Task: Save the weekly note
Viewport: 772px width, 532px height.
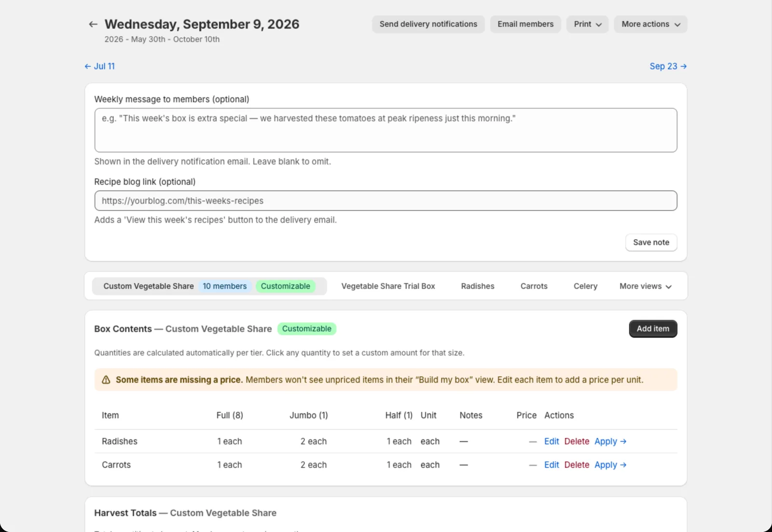Action: pyautogui.click(x=651, y=242)
